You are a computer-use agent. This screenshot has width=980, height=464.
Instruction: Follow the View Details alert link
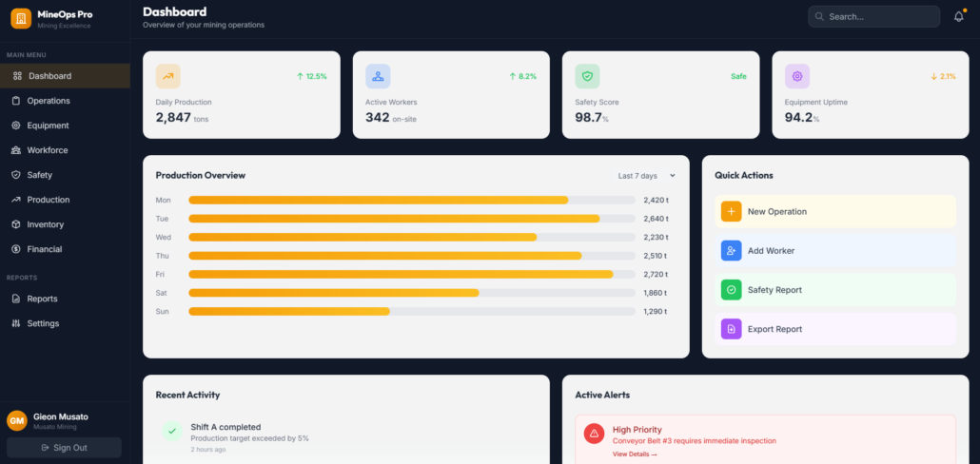634,454
